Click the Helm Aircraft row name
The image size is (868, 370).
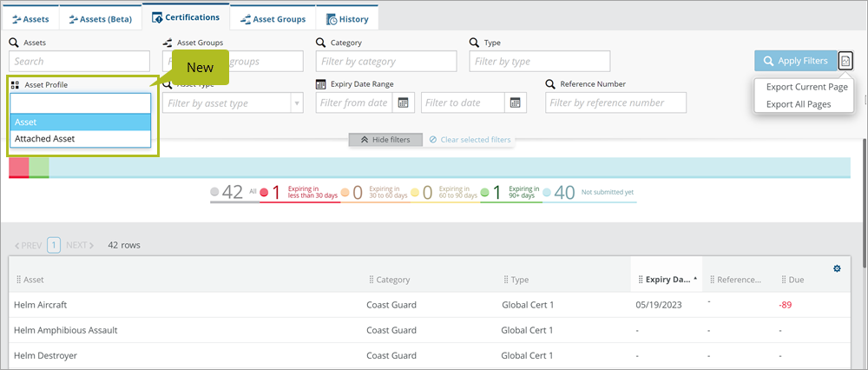point(41,305)
